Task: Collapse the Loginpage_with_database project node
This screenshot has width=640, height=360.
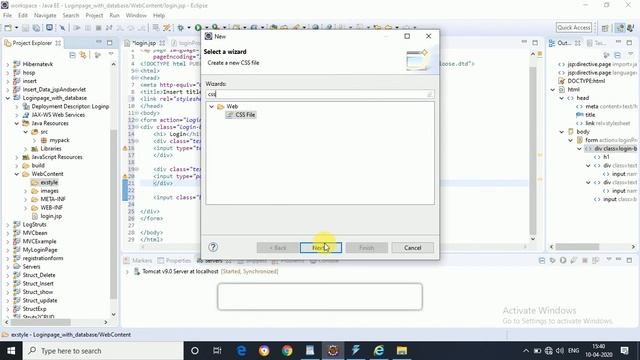Action: click(x=8, y=98)
